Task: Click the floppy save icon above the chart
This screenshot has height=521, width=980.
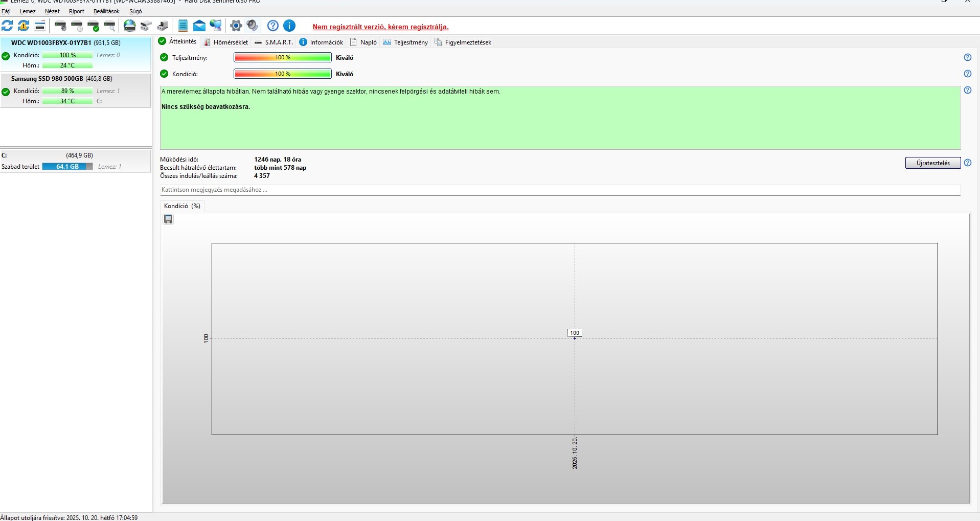Action: (168, 219)
